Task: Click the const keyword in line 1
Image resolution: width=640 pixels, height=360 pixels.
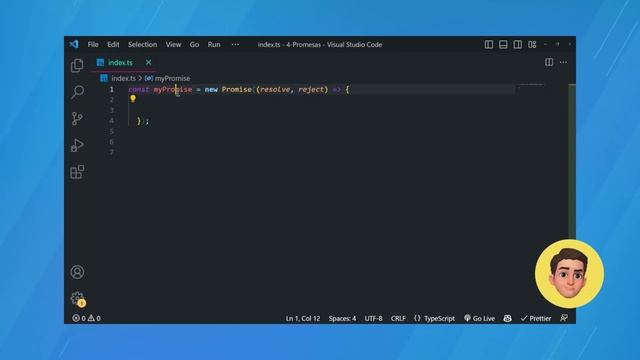Action: [x=138, y=89]
